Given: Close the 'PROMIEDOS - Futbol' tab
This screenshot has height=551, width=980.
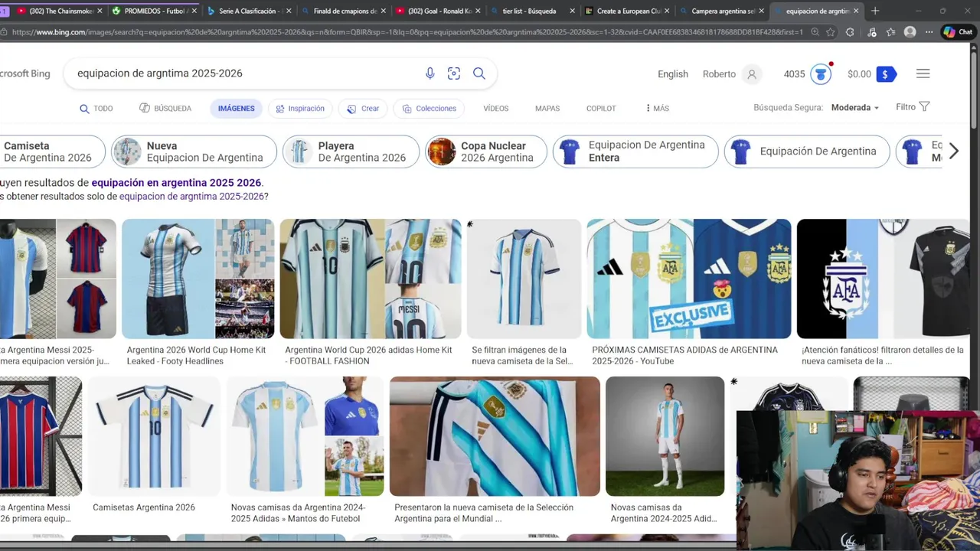Looking at the screenshot, I should [194, 11].
